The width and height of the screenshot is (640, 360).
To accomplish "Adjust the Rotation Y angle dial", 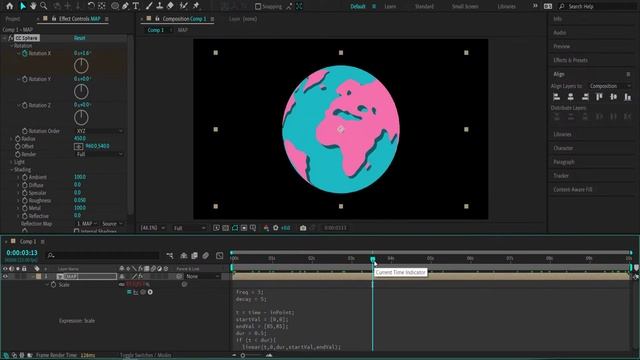I will click(x=81, y=91).
